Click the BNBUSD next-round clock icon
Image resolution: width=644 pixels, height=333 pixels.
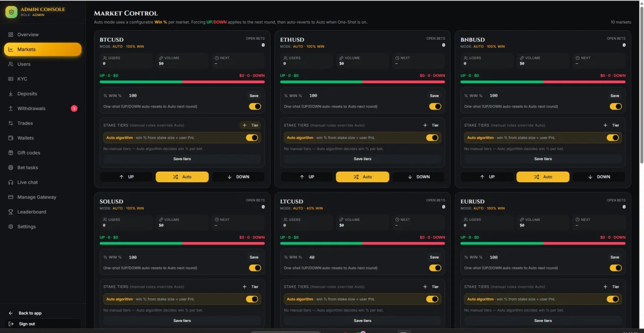click(578, 58)
